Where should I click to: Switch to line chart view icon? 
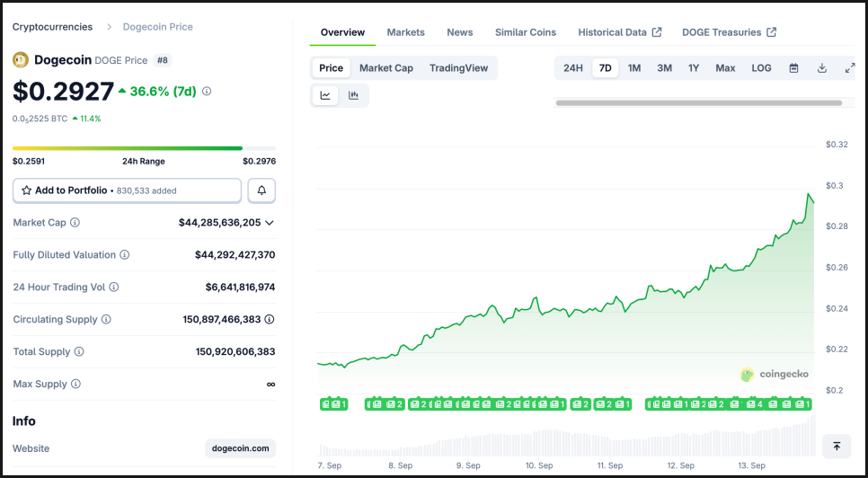pos(325,95)
